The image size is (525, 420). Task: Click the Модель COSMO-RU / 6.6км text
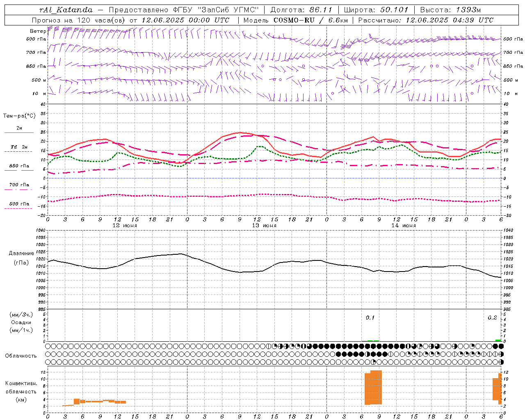coord(296,20)
